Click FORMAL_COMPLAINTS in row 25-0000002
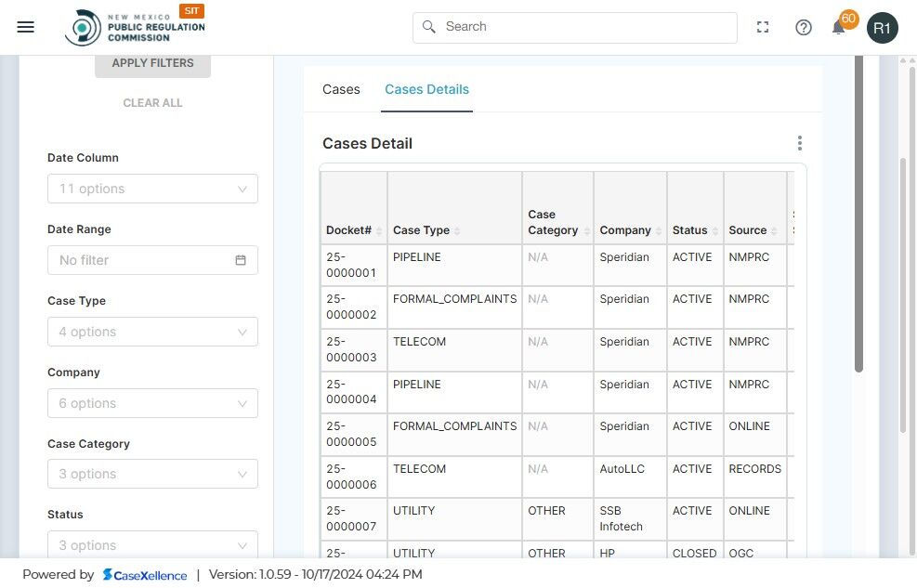Image resolution: width=917 pixels, height=588 pixels. point(455,299)
